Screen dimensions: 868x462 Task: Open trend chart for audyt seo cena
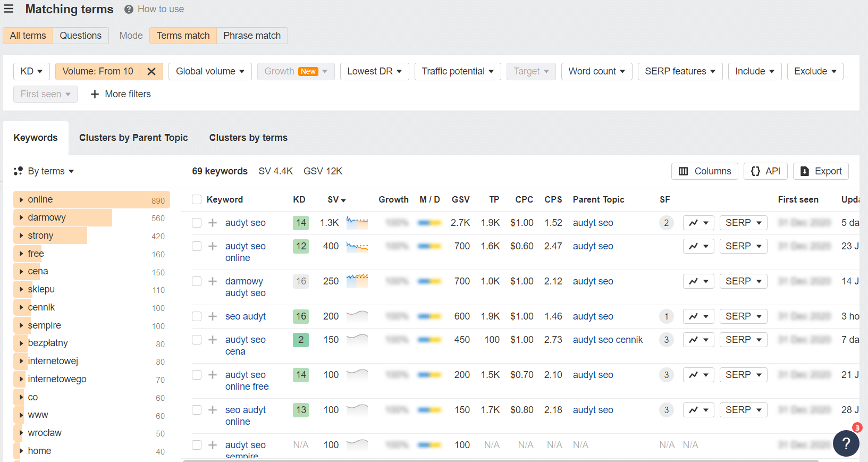[x=698, y=340]
